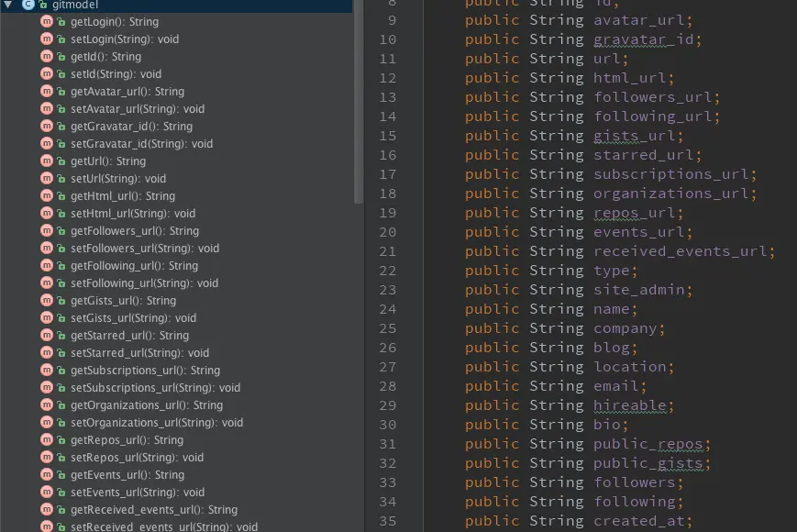Click the structure panel vertical scrollbar
The image size is (797, 532).
(359, 102)
